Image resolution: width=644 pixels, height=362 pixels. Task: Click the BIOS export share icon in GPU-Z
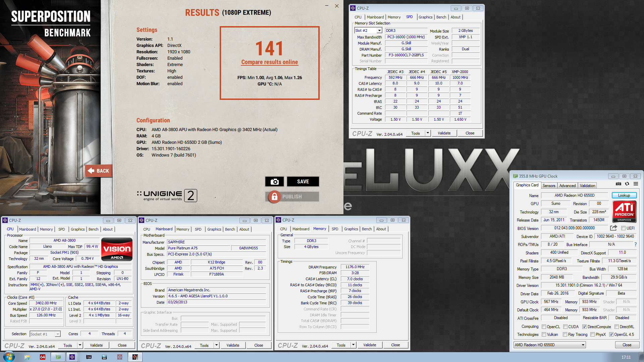[613, 228]
